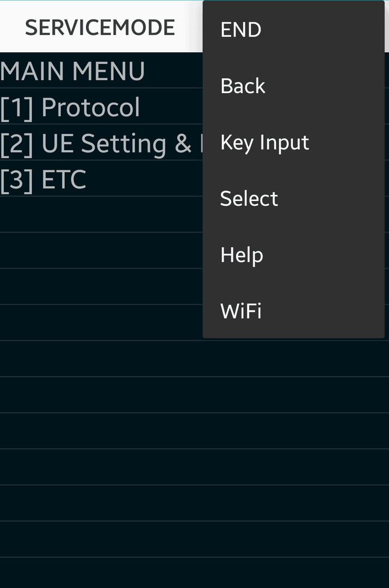Click the number [3] before ETC
This screenshot has width=389, height=588.
[x=17, y=180]
